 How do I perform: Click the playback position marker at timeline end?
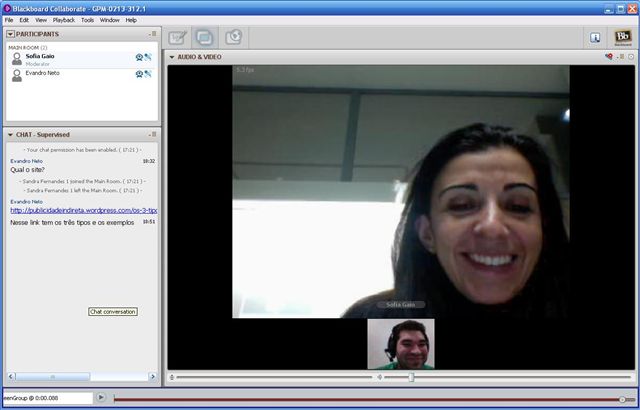pyautogui.click(x=622, y=399)
